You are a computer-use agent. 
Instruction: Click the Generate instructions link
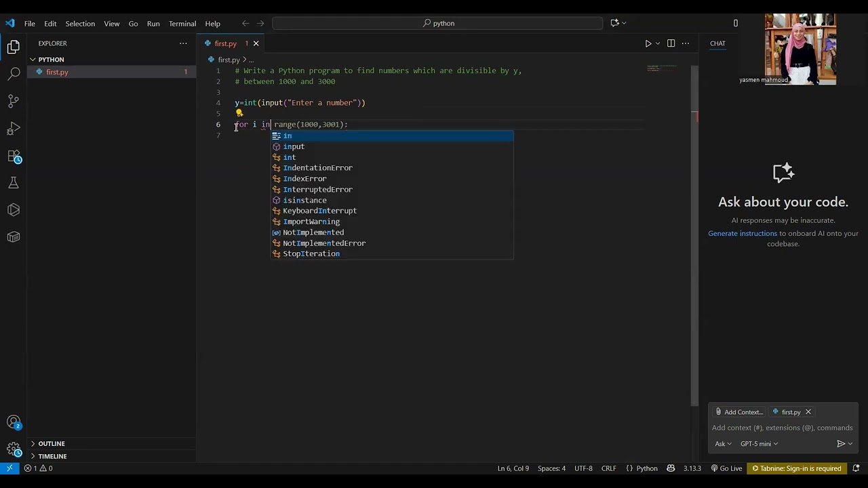pos(743,233)
